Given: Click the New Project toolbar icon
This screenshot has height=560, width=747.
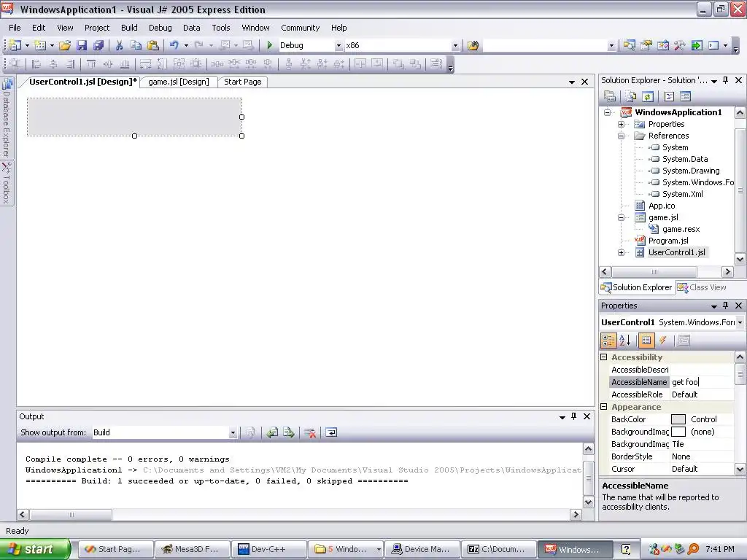Looking at the screenshot, I should point(16,45).
